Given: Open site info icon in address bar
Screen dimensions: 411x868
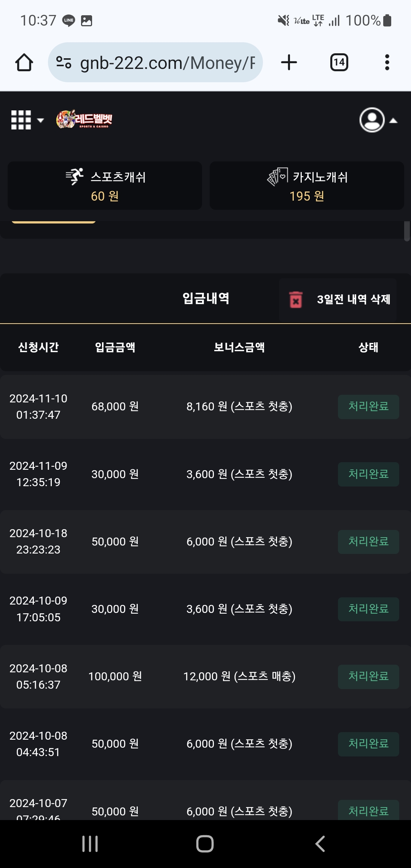Looking at the screenshot, I should point(64,62).
